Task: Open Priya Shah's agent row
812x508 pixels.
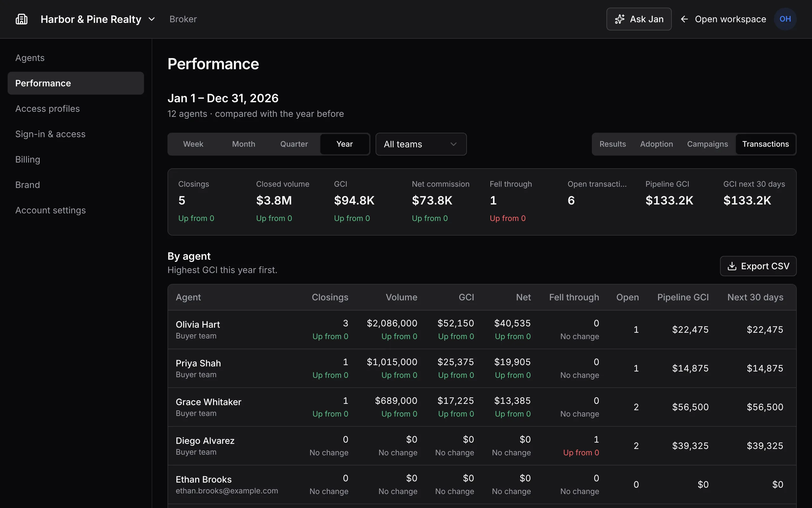Action: (x=482, y=368)
